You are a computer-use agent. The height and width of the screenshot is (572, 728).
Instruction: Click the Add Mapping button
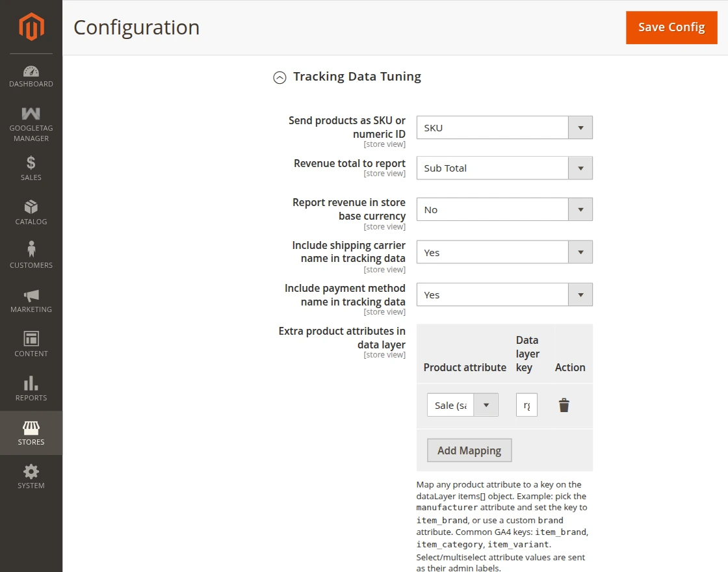click(469, 450)
